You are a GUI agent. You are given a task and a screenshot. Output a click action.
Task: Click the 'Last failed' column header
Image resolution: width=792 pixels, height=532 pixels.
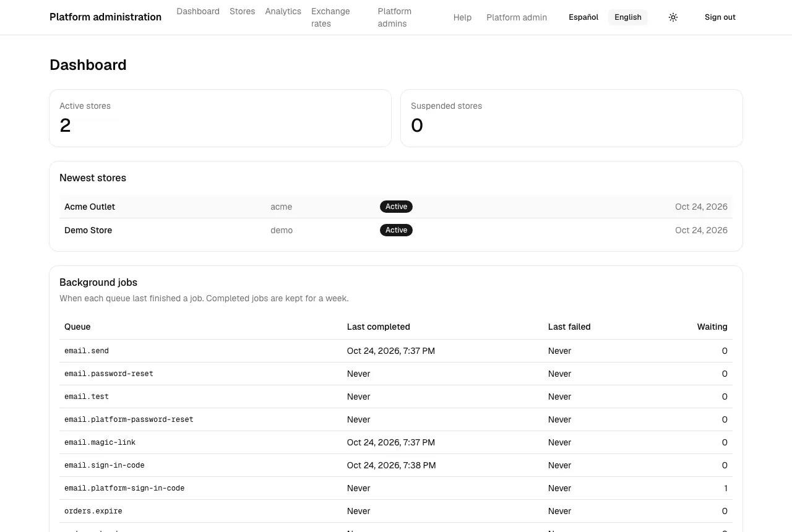tap(569, 327)
